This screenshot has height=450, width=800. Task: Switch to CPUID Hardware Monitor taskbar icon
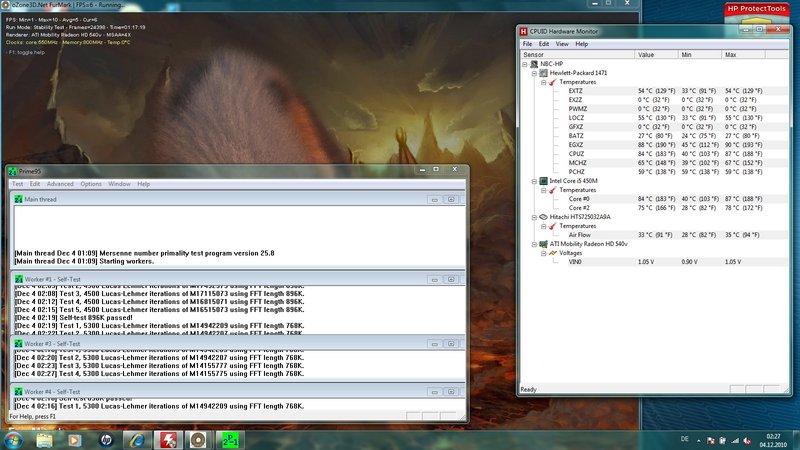click(x=168, y=440)
